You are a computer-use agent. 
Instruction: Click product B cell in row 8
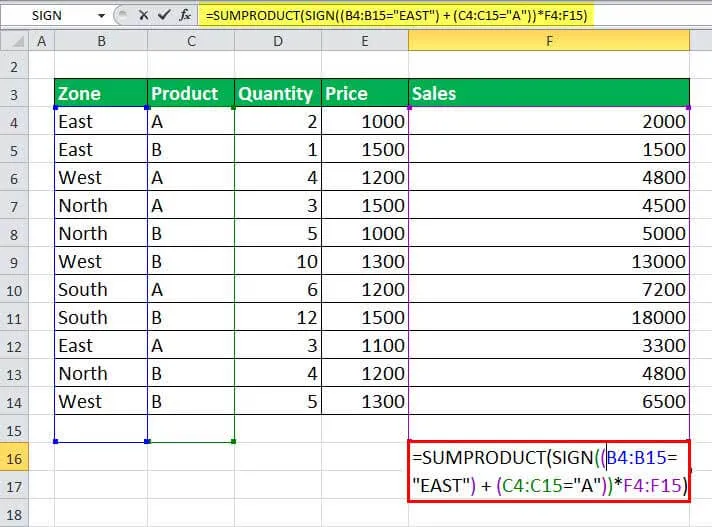(x=191, y=233)
